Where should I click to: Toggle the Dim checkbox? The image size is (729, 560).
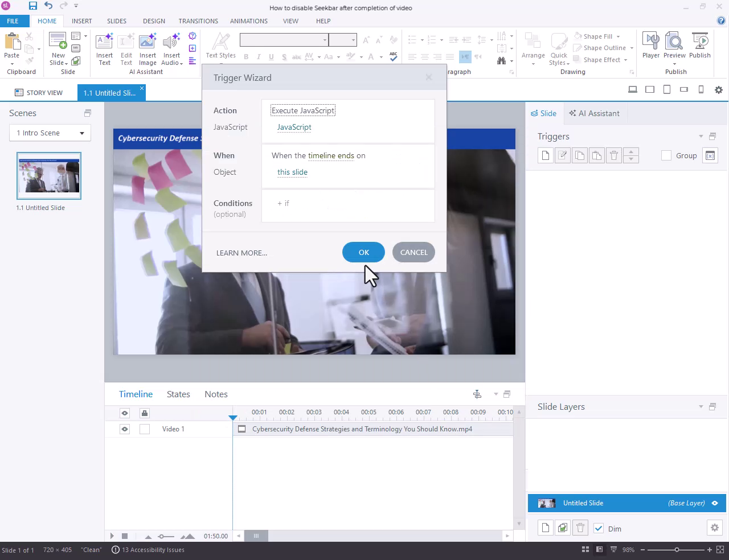pos(599,529)
